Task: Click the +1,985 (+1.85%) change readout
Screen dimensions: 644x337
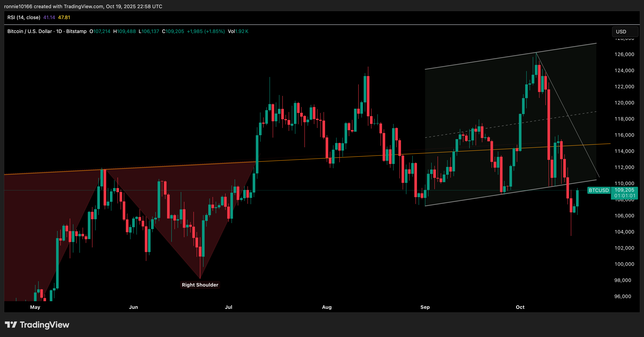Action: pos(206,32)
